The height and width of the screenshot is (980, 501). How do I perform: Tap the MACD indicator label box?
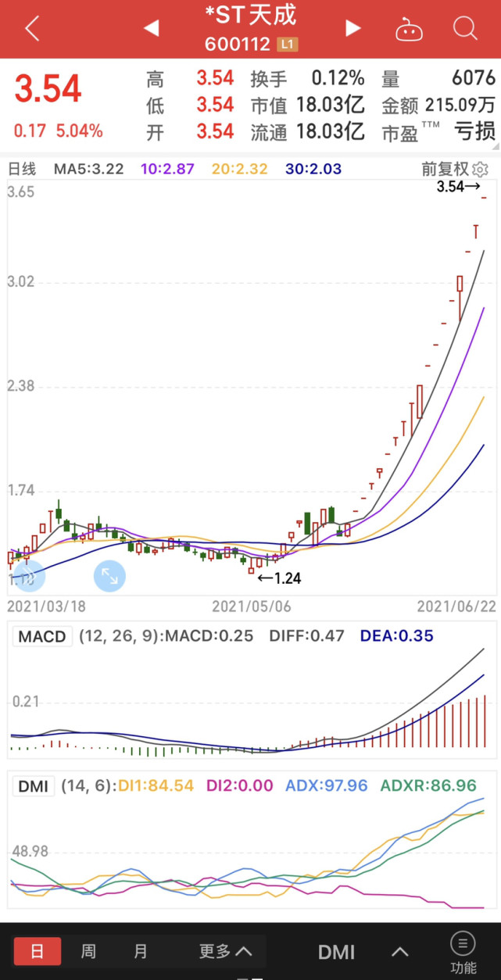tap(42, 636)
